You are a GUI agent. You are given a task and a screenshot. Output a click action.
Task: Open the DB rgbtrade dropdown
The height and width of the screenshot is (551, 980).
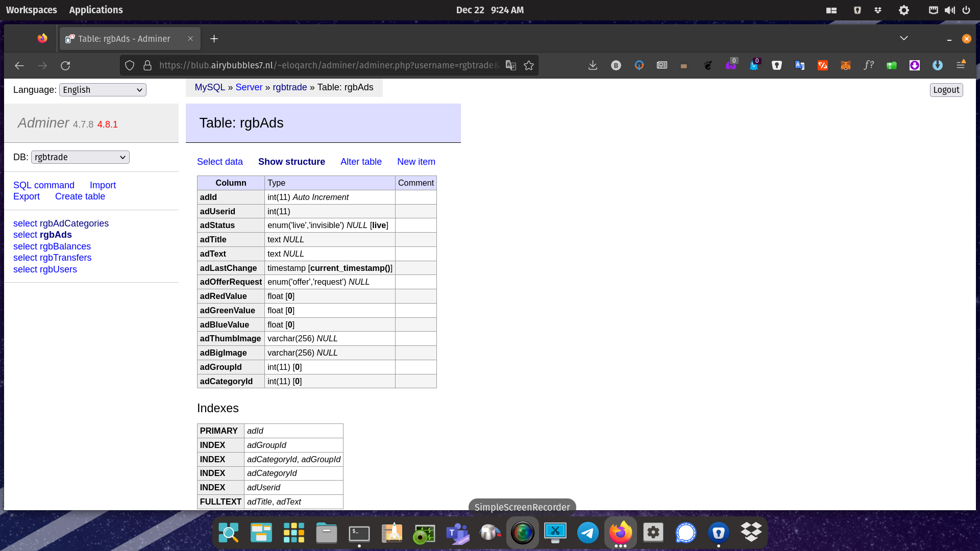coord(80,157)
